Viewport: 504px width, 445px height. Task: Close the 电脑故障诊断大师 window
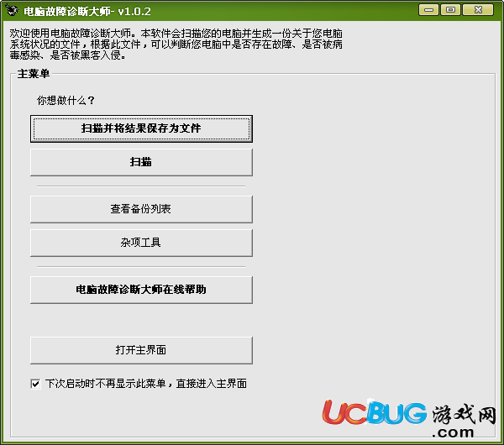[x=478, y=10]
